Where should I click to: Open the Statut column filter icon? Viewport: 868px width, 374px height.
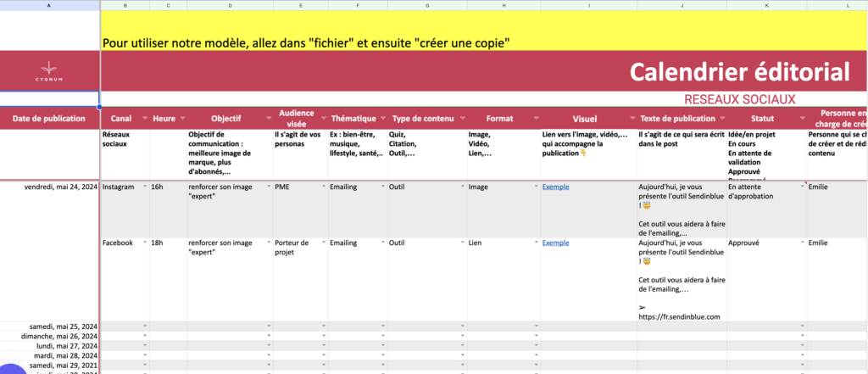[x=801, y=119]
